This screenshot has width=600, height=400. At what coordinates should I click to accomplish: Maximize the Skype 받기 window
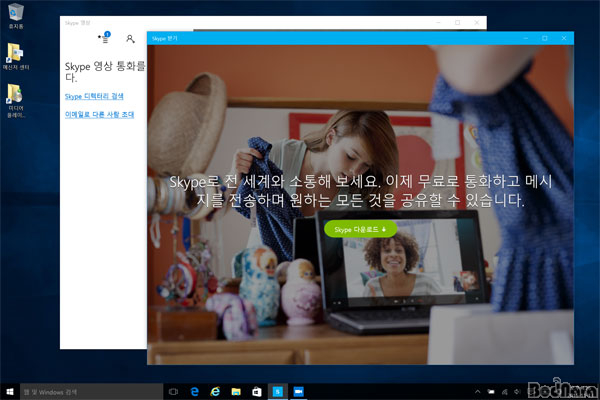(545, 38)
